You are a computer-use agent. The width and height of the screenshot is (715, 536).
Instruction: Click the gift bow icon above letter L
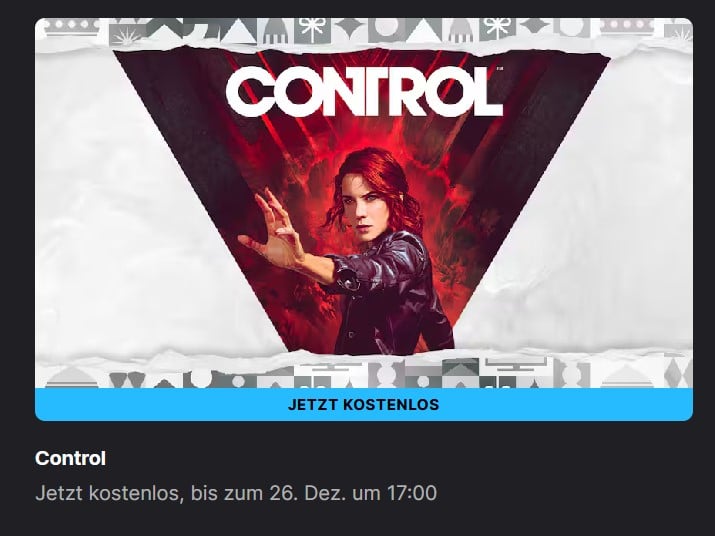coord(497,28)
